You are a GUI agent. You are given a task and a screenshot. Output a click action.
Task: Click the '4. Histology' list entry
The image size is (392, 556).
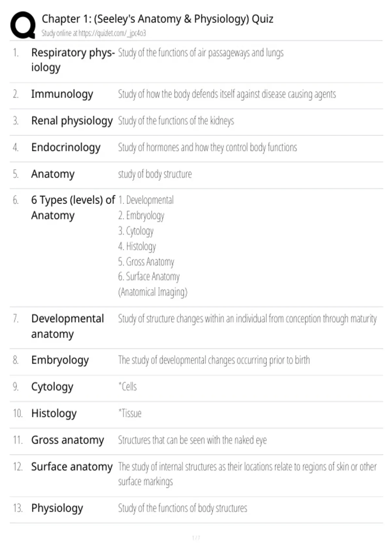click(x=137, y=246)
